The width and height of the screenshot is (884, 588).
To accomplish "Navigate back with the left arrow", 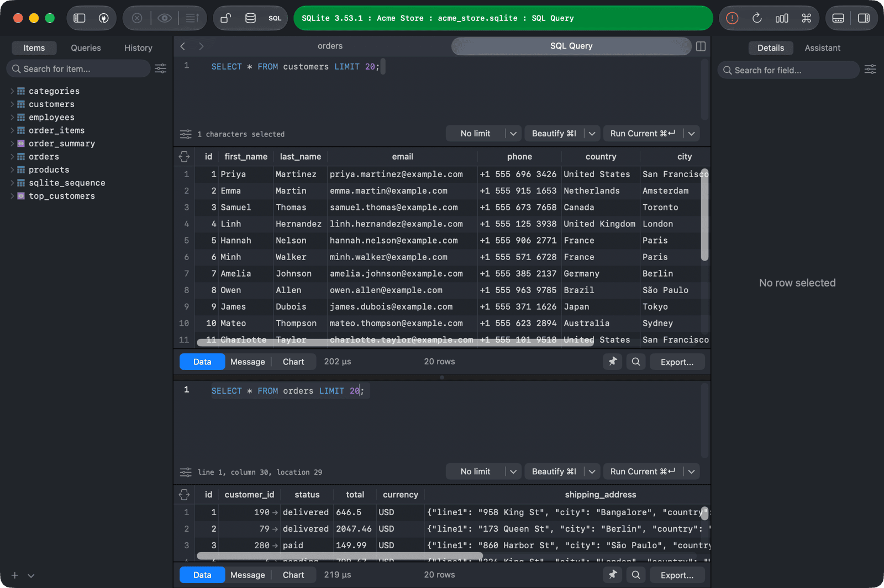I will (x=183, y=46).
